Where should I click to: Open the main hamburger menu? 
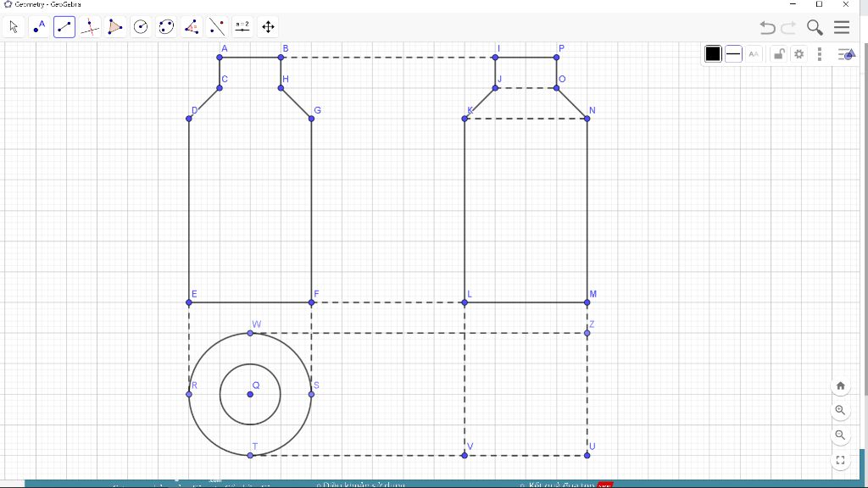click(x=842, y=27)
